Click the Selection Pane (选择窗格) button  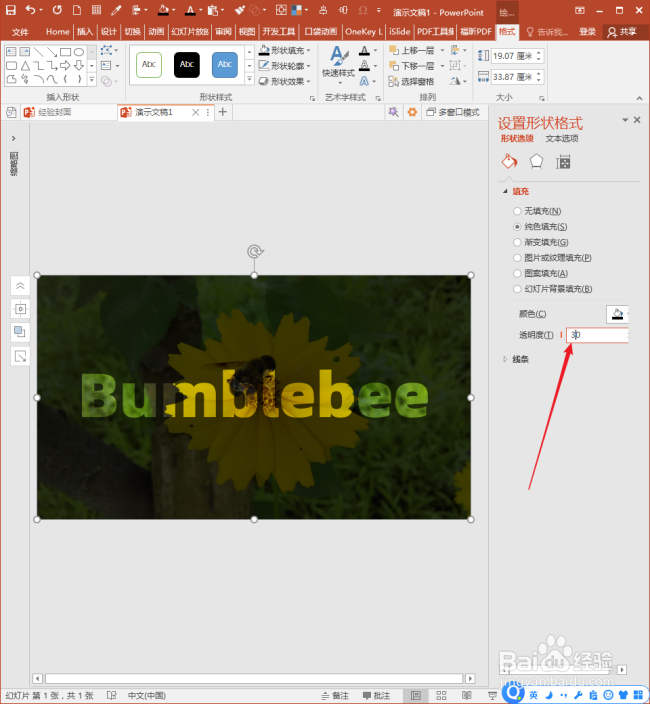coord(412,81)
